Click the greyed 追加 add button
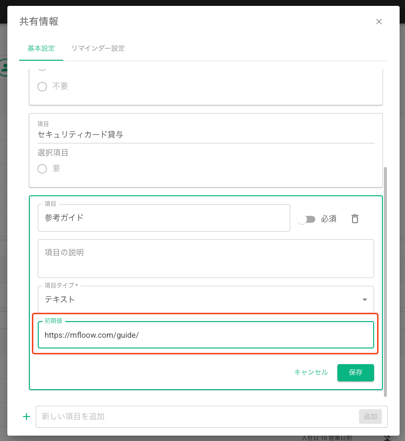The image size is (405, 441). pyautogui.click(x=370, y=416)
